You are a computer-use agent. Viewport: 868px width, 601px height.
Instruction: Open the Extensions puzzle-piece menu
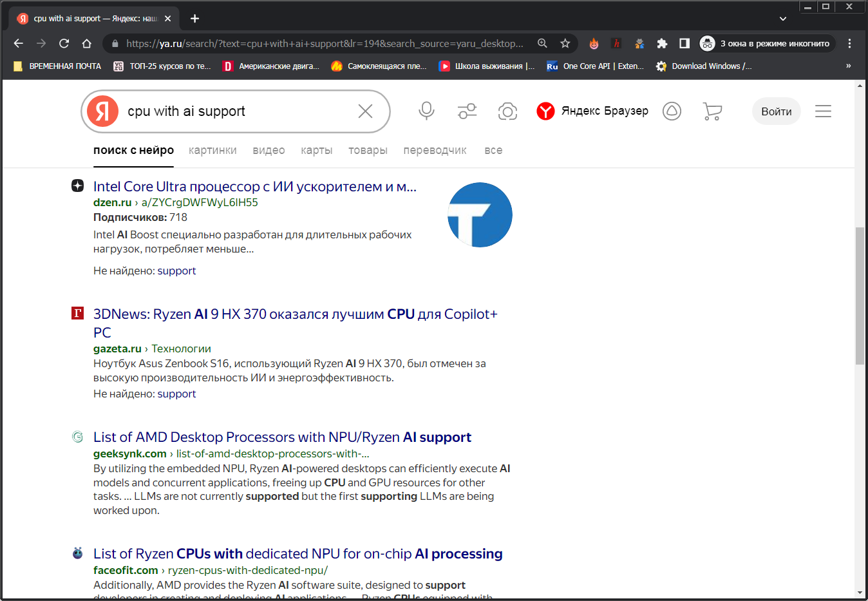pyautogui.click(x=662, y=43)
